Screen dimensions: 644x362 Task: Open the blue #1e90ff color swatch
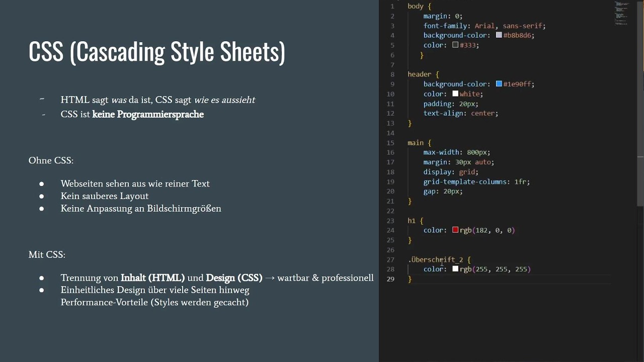pos(499,84)
